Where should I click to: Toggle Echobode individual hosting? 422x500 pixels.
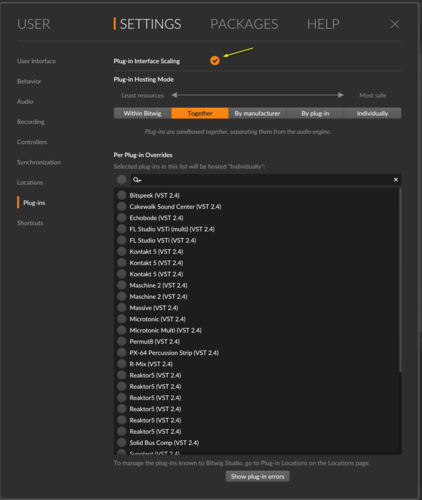122,218
